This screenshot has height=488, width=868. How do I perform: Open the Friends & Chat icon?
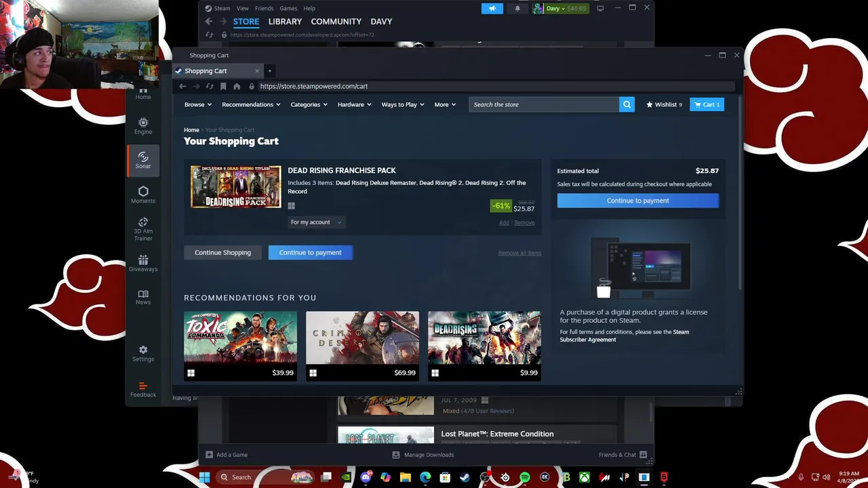[643, 455]
